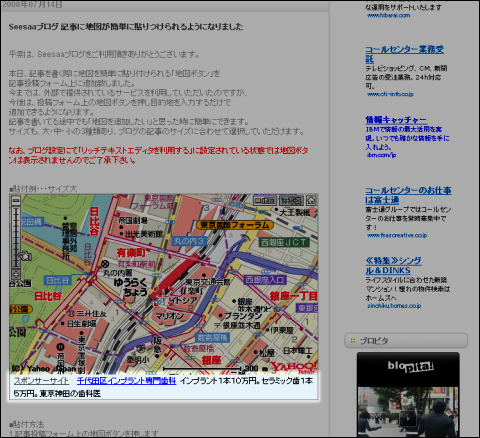Open the 千代田区インプラント専門歯科 ad link
The image size is (480, 438).
[126, 381]
